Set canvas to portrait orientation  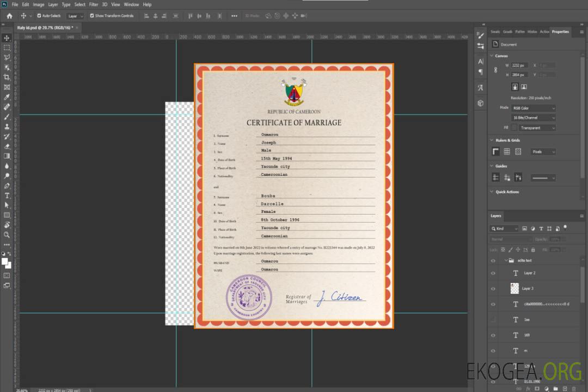515,87
